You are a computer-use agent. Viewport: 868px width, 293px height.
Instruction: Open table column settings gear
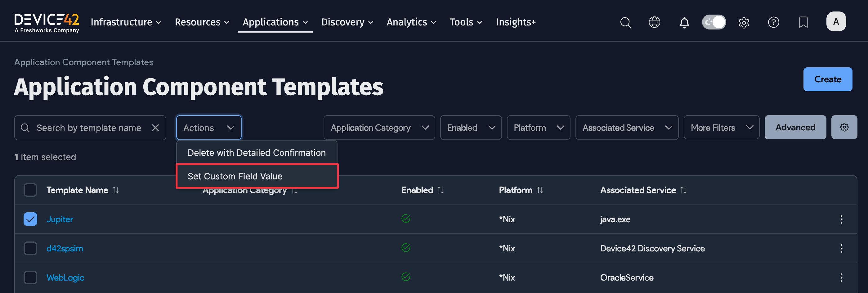[844, 127]
